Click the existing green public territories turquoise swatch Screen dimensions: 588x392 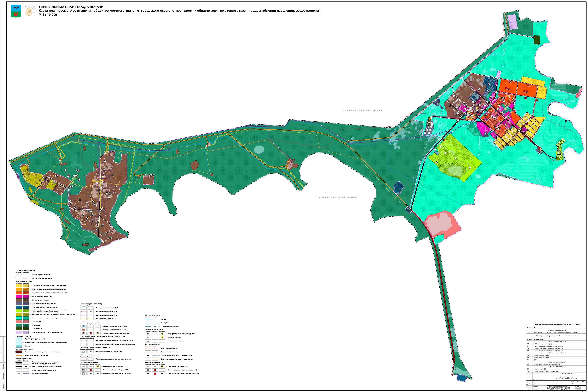click(19, 318)
